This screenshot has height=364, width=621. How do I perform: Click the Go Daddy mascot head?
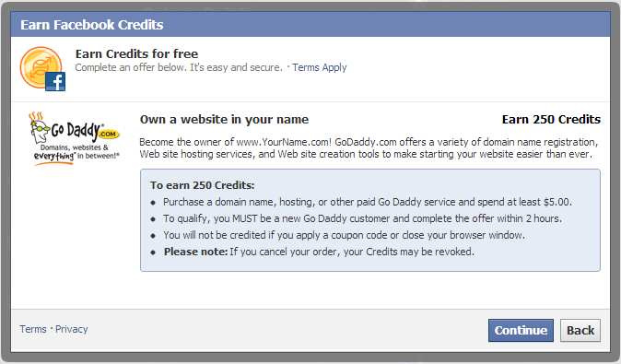tap(39, 128)
